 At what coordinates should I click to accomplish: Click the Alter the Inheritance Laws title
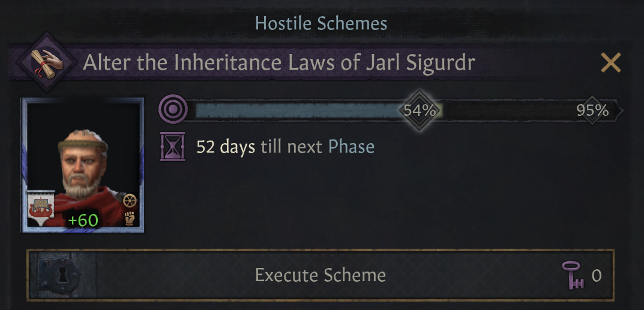click(278, 62)
